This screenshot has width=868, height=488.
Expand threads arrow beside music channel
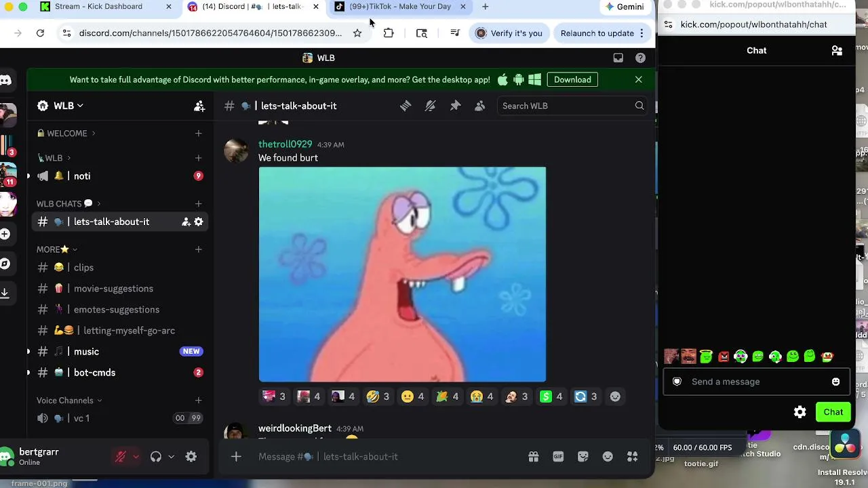(x=28, y=352)
